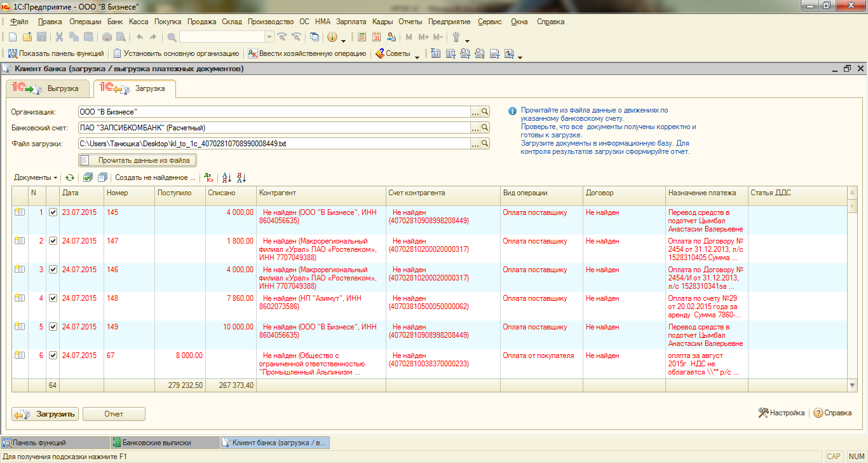Click cell 7 860,00 in Списано column
The height and width of the screenshot is (463, 868).
click(231, 298)
